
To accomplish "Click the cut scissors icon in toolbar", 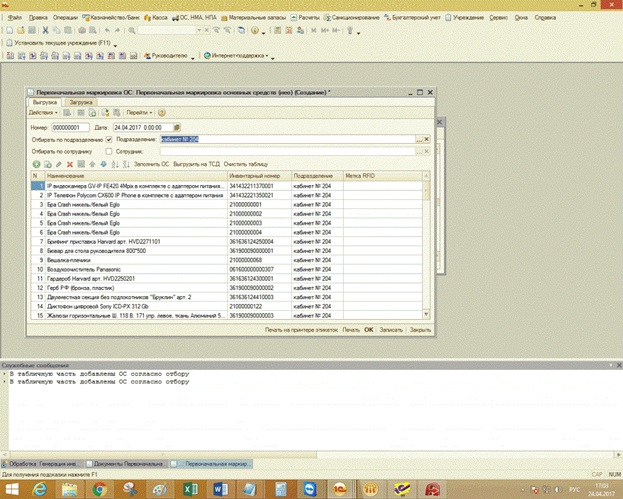I will pos(45,30).
